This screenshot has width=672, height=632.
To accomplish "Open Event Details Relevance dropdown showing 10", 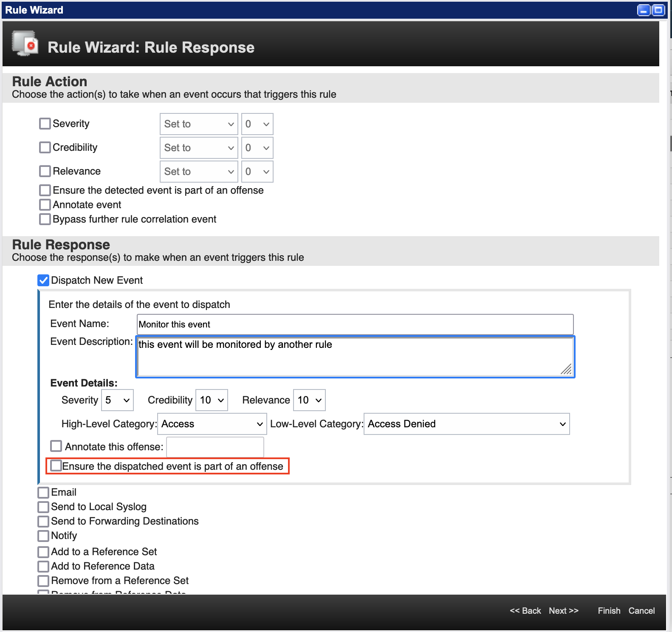I will (310, 400).
